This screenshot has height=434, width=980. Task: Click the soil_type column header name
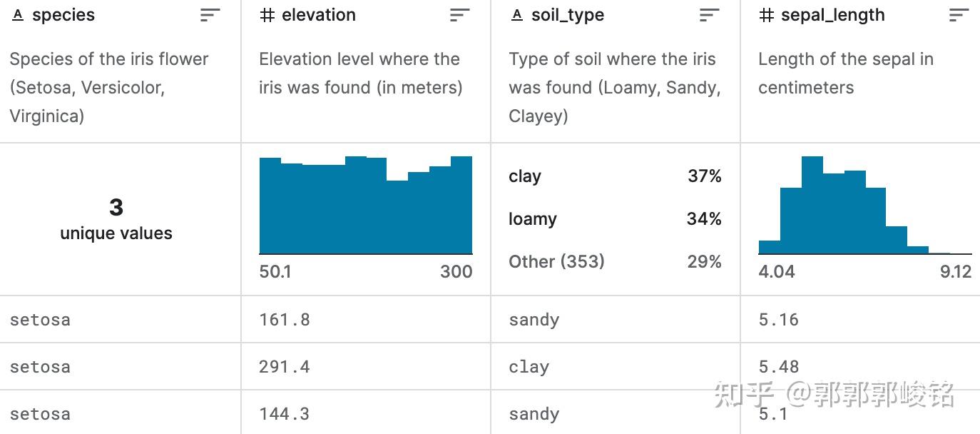pyautogui.click(x=568, y=15)
